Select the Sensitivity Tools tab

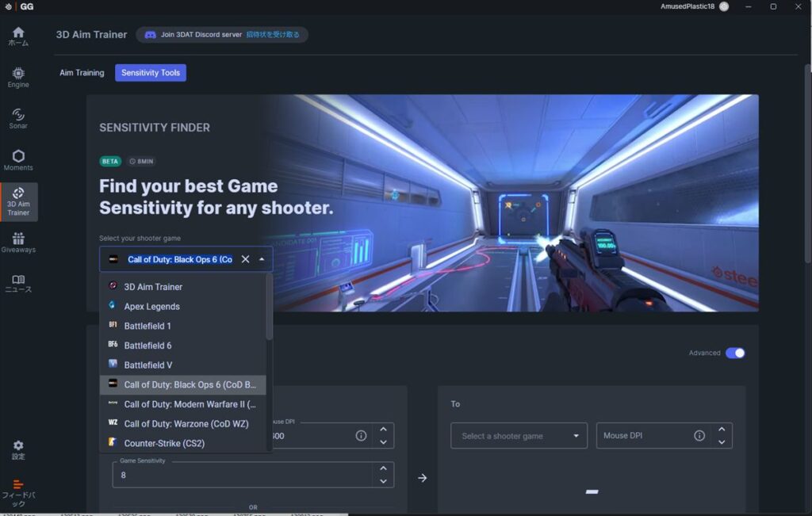151,73
